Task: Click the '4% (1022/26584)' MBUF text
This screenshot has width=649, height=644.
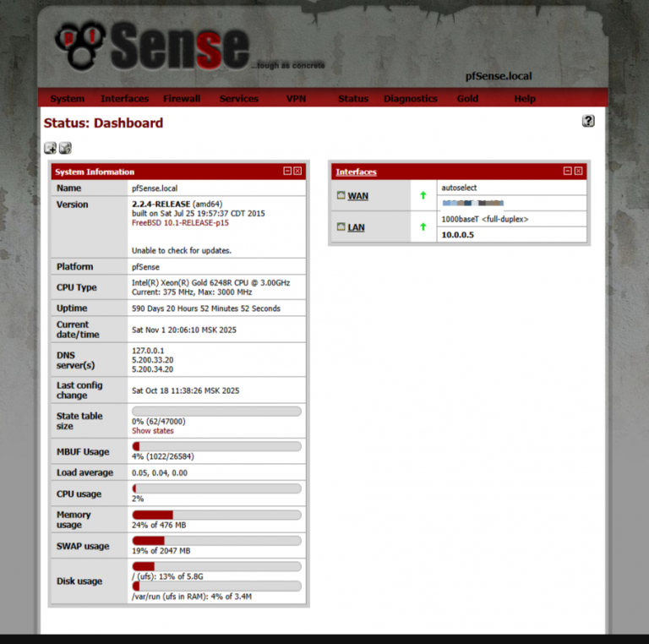Action: point(162,456)
